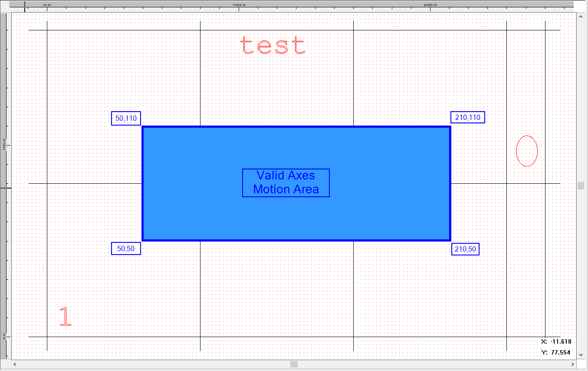Click the 100.0 mark on the vertical ruler

pyautogui.click(x=4, y=145)
